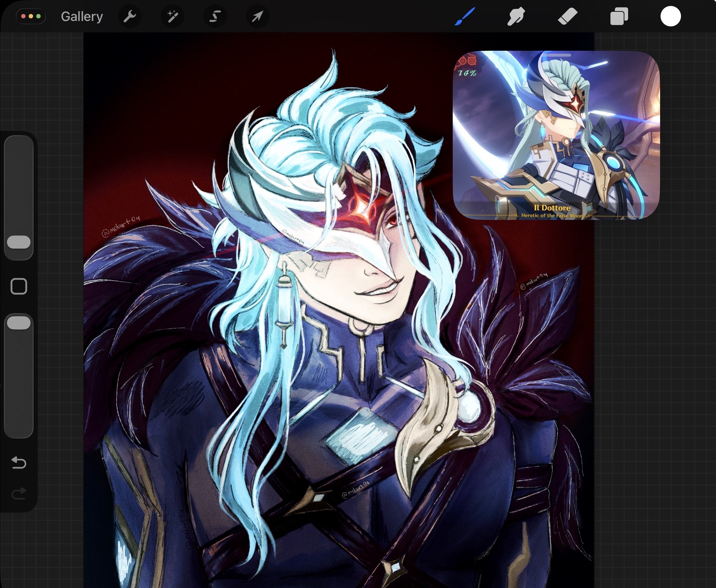Open the white color picker circle
716x588 pixels.
(670, 17)
